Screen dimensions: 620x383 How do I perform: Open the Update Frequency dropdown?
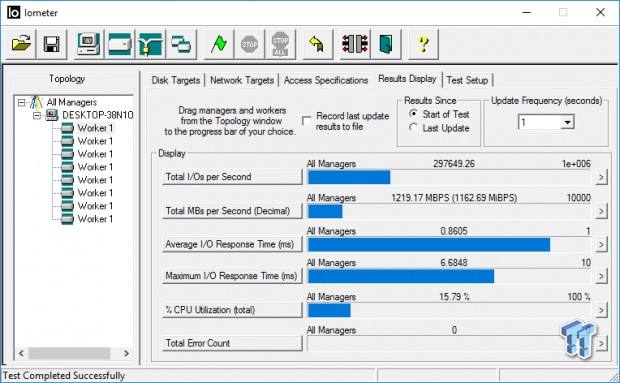567,122
